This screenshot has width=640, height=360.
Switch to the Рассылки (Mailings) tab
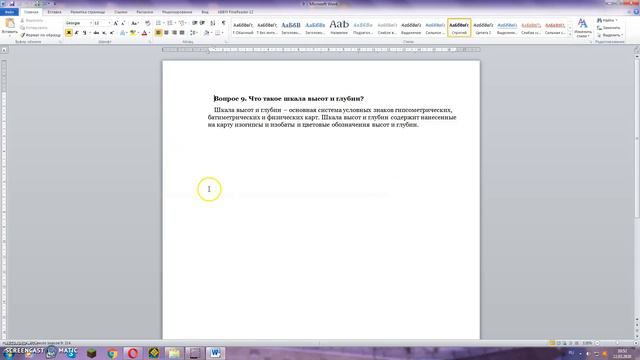(x=144, y=12)
